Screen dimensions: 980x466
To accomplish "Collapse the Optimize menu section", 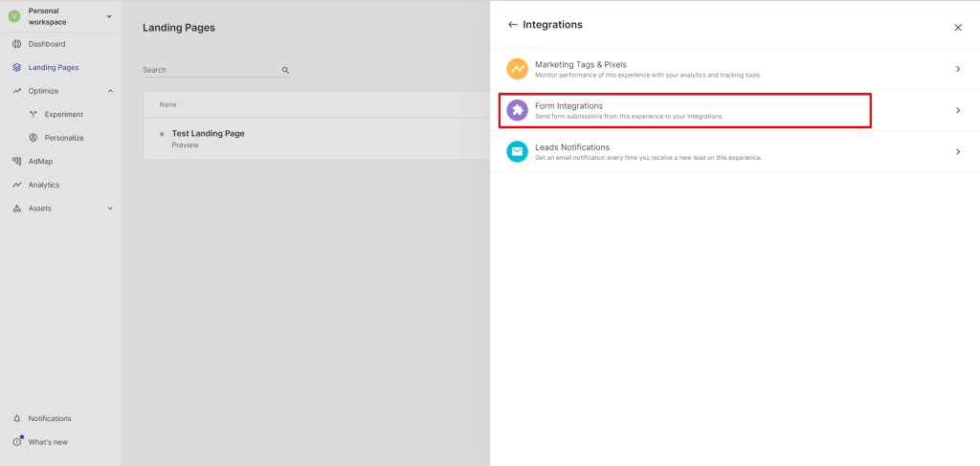I will point(110,91).
